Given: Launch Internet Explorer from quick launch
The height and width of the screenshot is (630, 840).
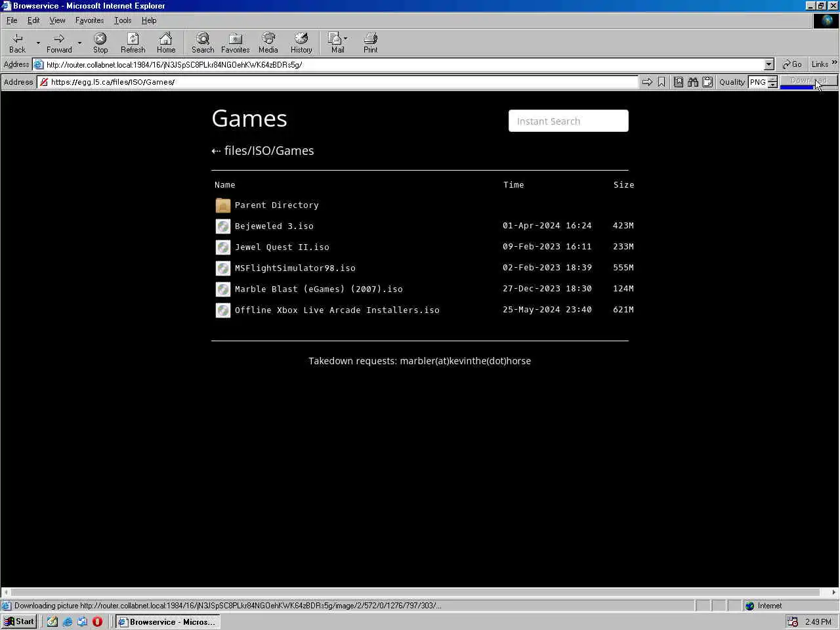Looking at the screenshot, I should pyautogui.click(x=68, y=621).
